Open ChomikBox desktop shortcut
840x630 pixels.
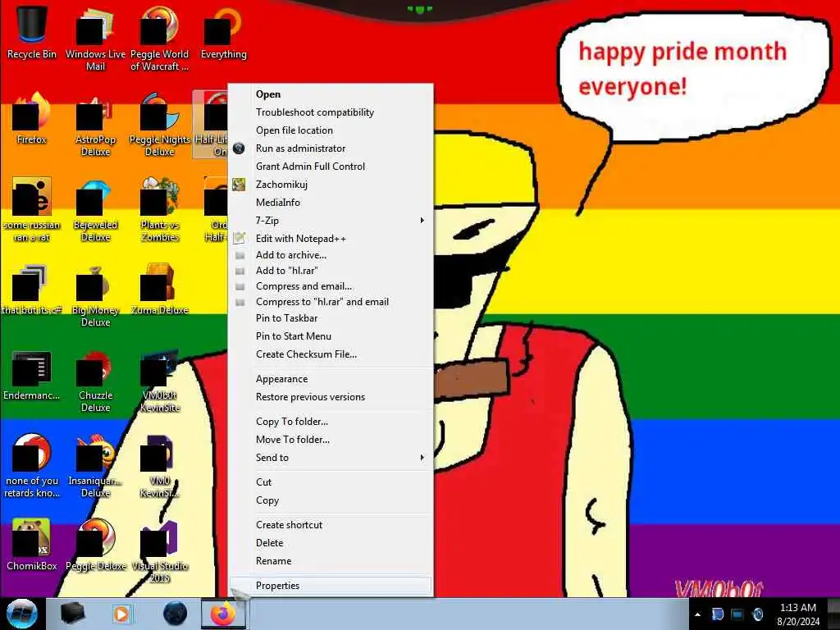point(31,546)
